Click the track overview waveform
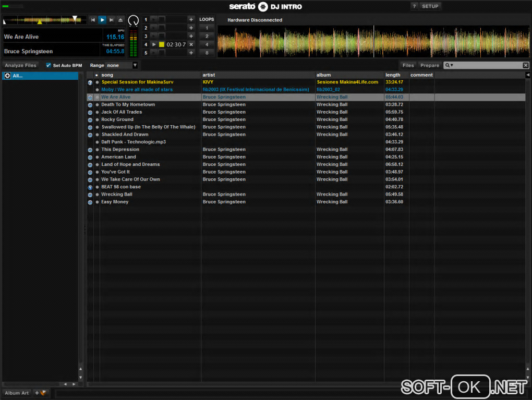 44,20
